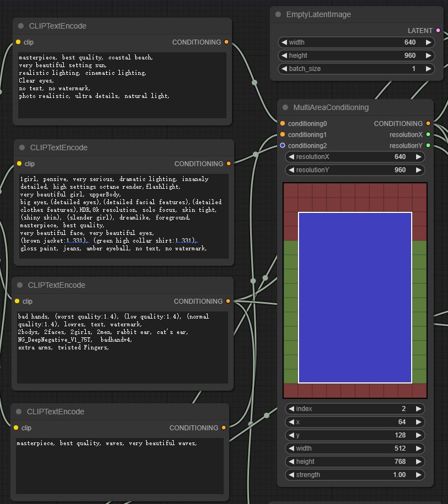Decrease the strength value with left arrow

291,474
